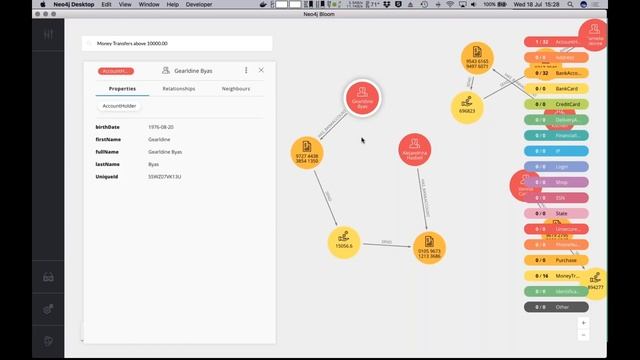Click the search field reading Money Transfers above 10000.00

click(x=177, y=43)
